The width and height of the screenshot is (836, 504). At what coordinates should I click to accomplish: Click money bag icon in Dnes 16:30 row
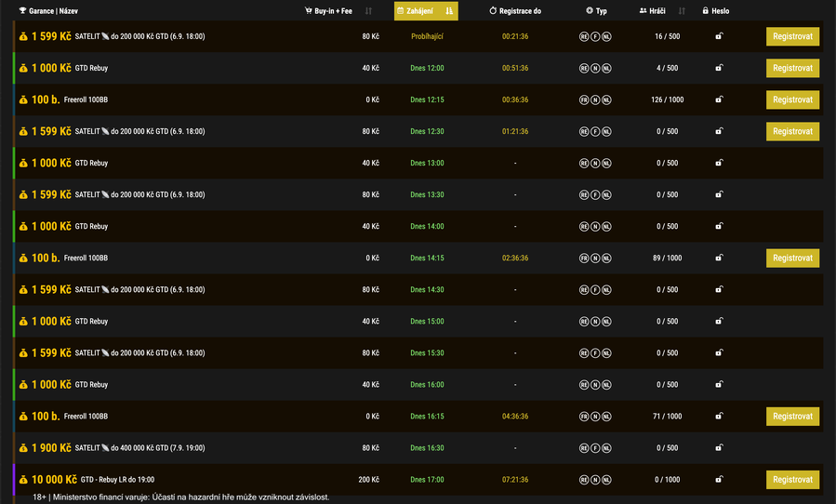(x=23, y=448)
